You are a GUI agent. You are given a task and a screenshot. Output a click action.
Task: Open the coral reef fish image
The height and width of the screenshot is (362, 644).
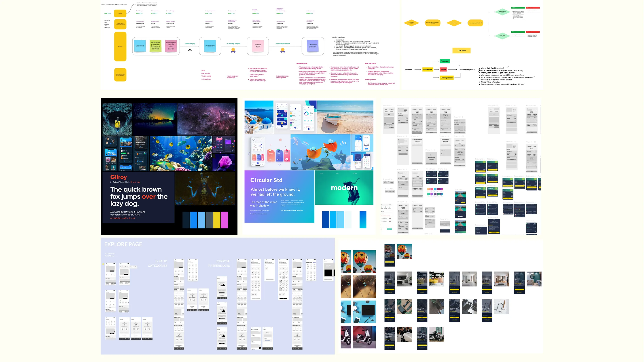pos(180,154)
